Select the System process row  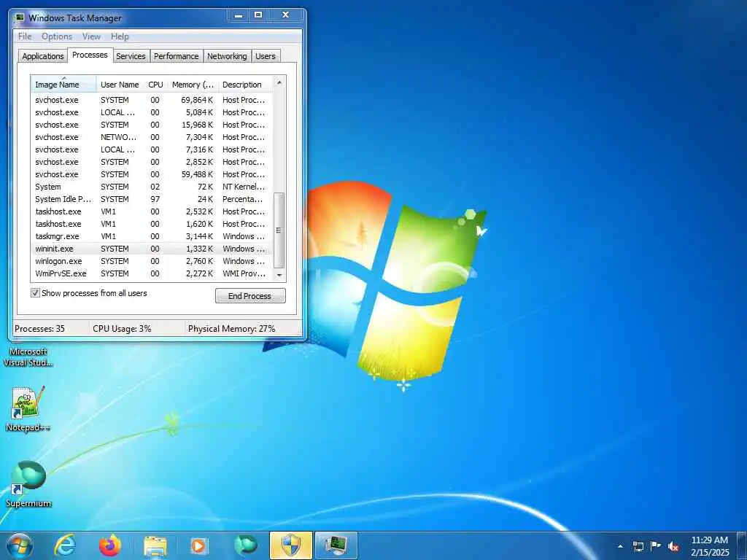[x=152, y=187]
